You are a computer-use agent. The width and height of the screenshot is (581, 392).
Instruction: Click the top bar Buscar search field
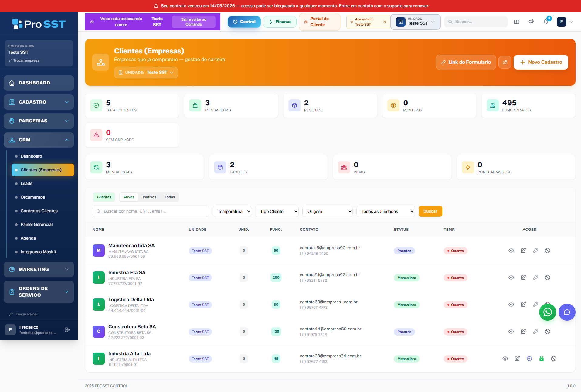[x=476, y=22]
